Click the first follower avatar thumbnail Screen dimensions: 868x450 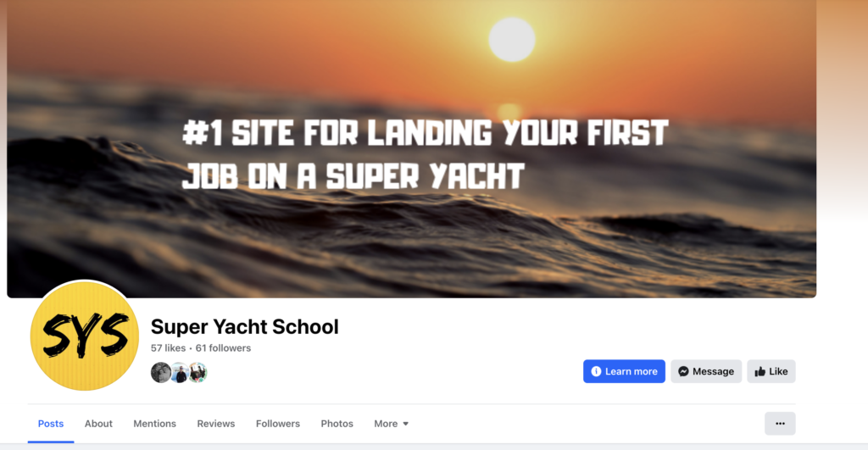(x=160, y=373)
